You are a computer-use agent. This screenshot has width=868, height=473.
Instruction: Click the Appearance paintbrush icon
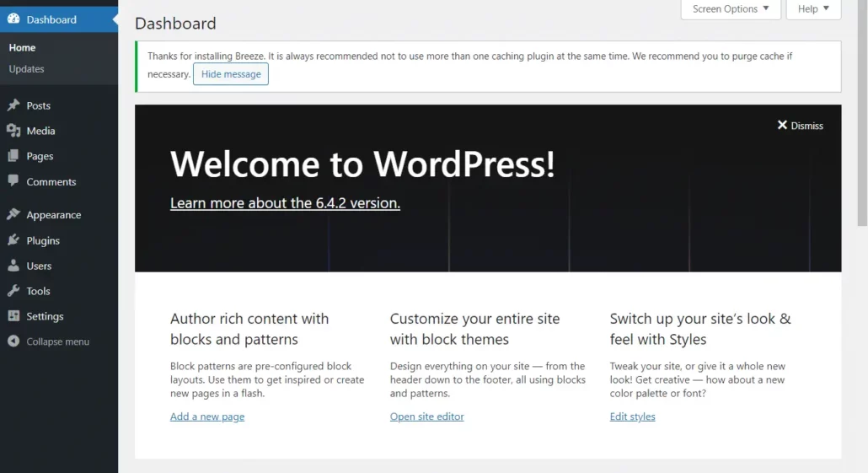[x=13, y=214]
